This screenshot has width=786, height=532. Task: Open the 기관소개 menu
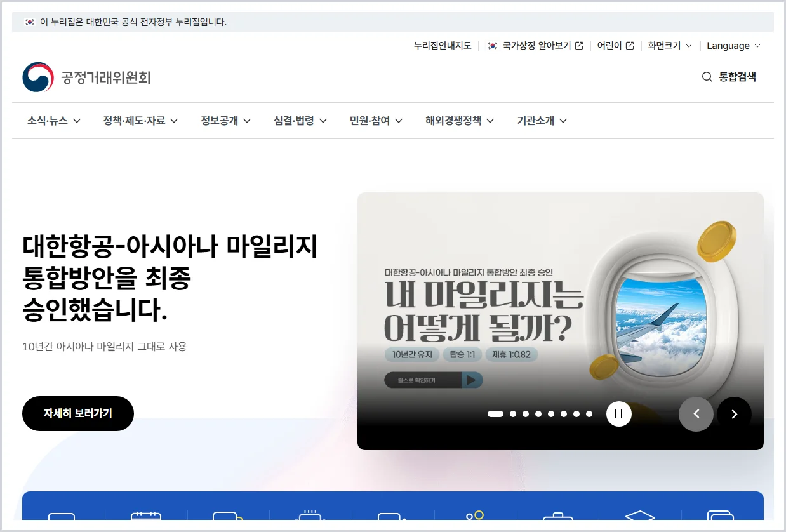click(x=542, y=121)
